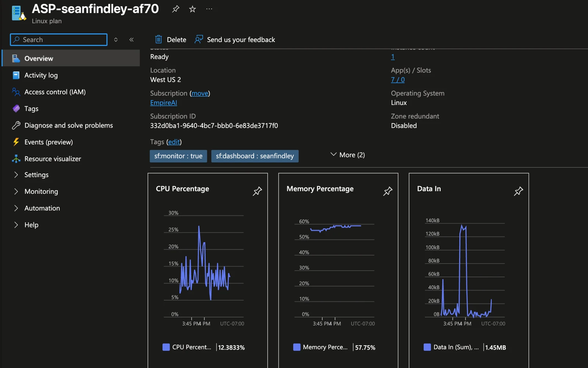588x368 pixels.
Task: Click the 57.75% memory value
Action: pyautogui.click(x=365, y=347)
